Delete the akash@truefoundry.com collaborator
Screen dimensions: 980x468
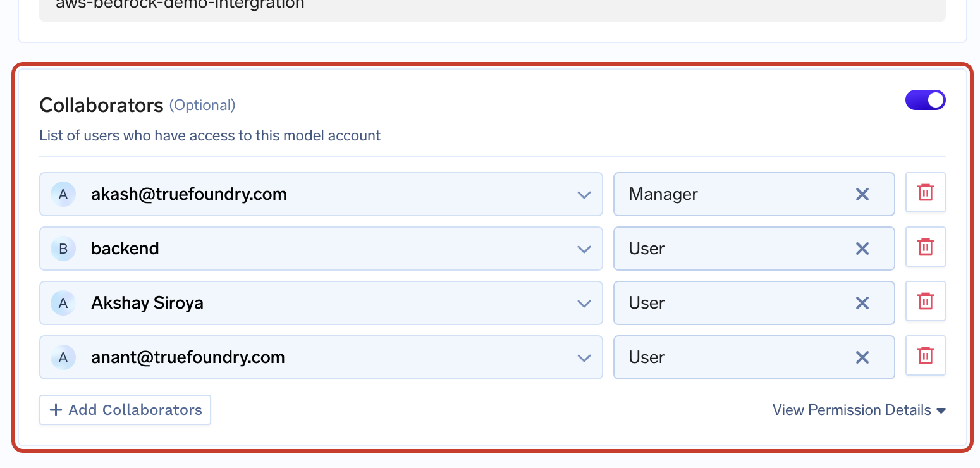926,192
